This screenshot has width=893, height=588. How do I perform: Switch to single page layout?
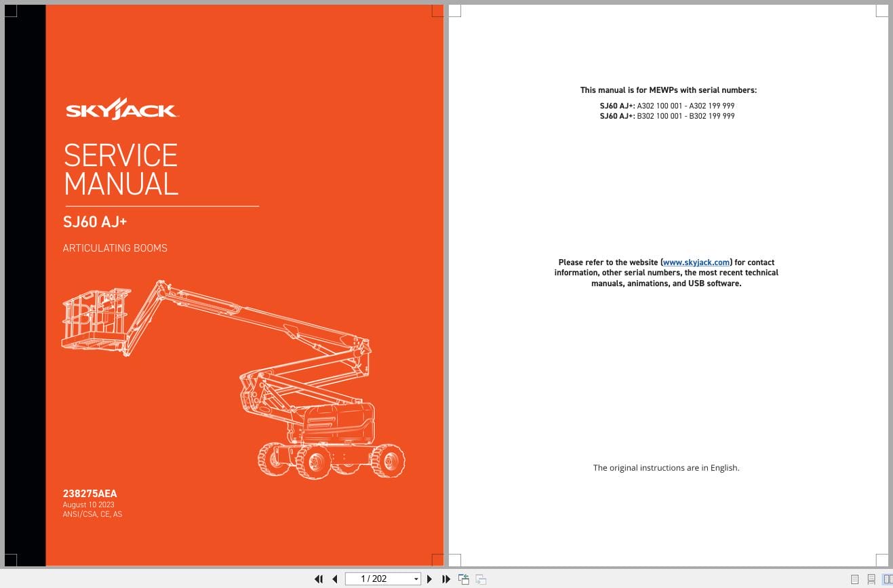(x=856, y=579)
